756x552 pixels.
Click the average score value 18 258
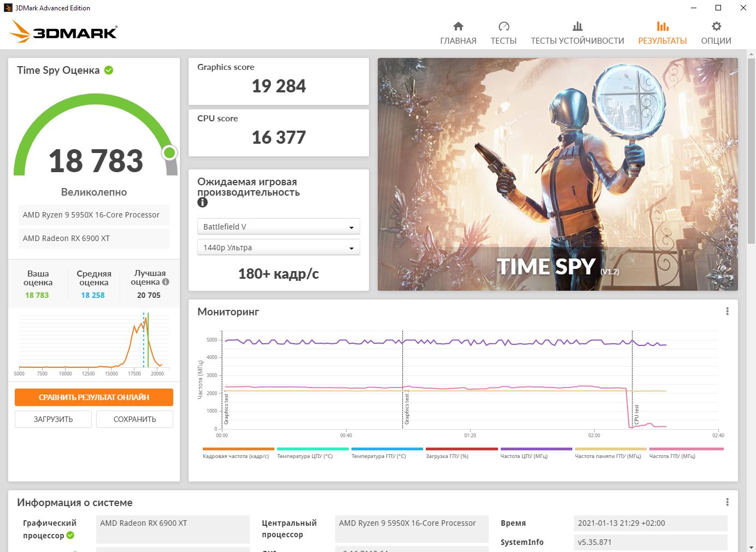(x=93, y=295)
